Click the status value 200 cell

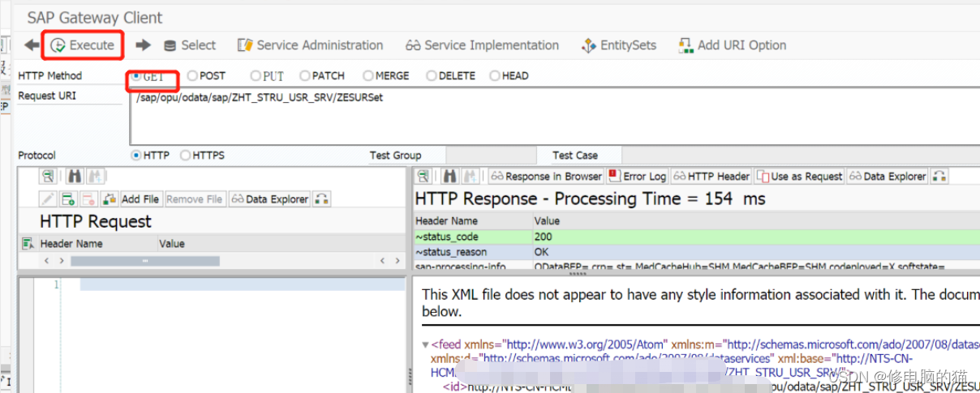coord(544,237)
